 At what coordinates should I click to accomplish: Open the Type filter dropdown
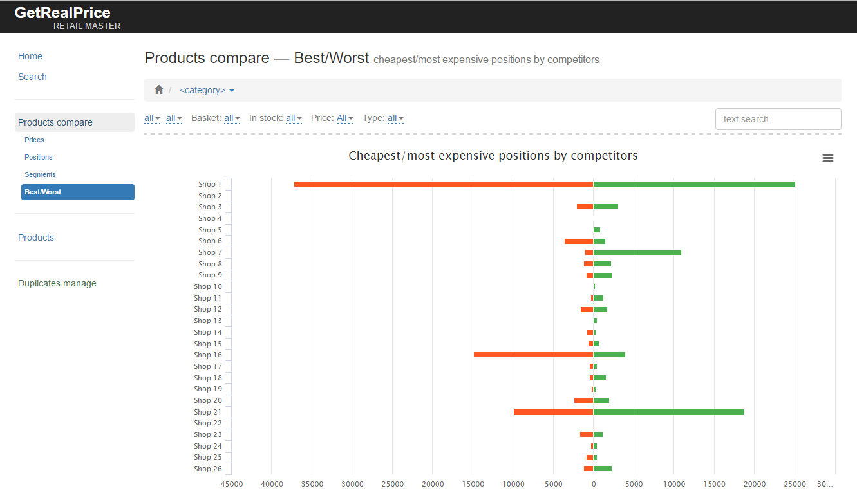click(395, 118)
